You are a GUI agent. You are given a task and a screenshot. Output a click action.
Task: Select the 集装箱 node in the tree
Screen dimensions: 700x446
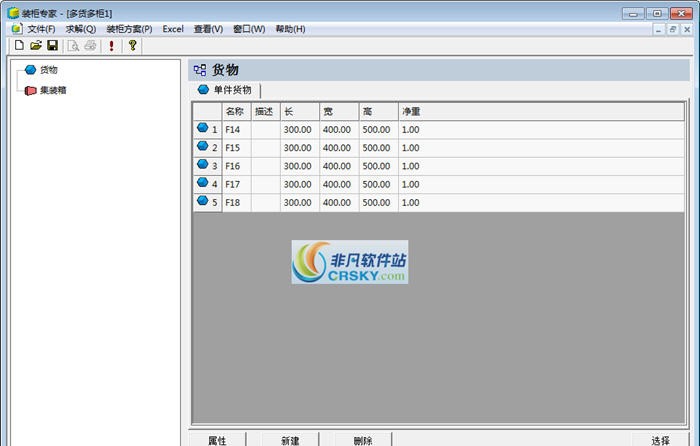tap(52, 90)
